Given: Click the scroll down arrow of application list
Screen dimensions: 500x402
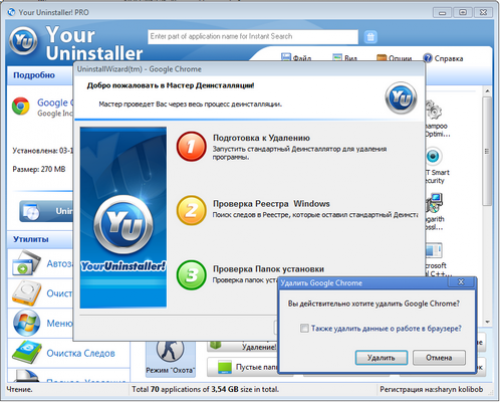Looking at the screenshot, I should [x=487, y=322].
